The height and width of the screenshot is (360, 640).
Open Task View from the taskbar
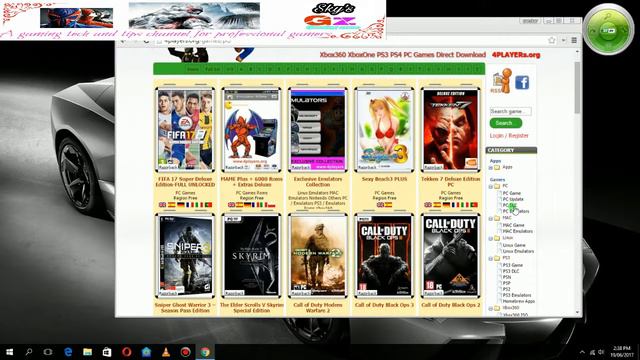point(48,352)
